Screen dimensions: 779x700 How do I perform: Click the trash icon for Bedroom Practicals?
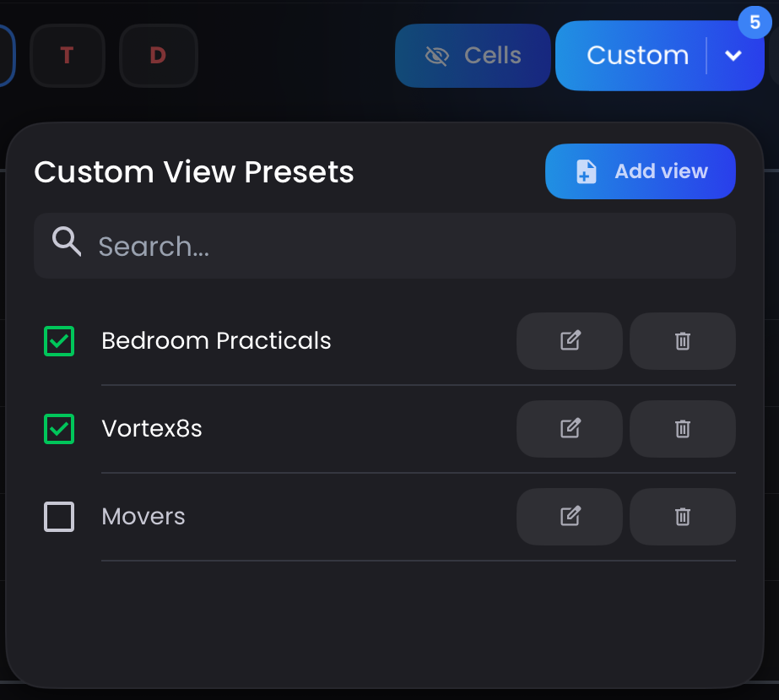[x=682, y=341]
